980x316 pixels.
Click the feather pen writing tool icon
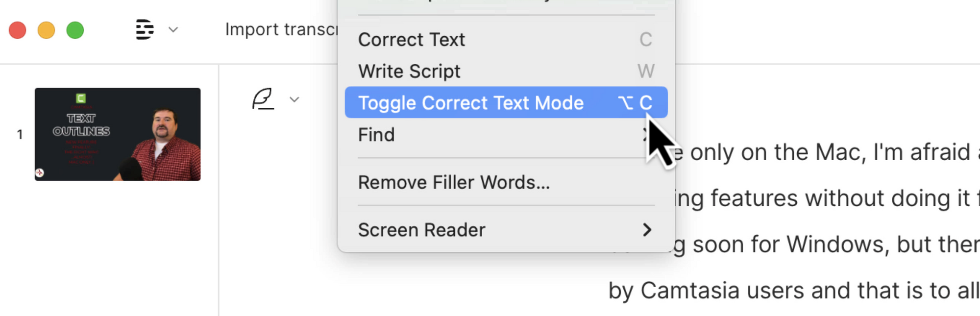click(263, 99)
